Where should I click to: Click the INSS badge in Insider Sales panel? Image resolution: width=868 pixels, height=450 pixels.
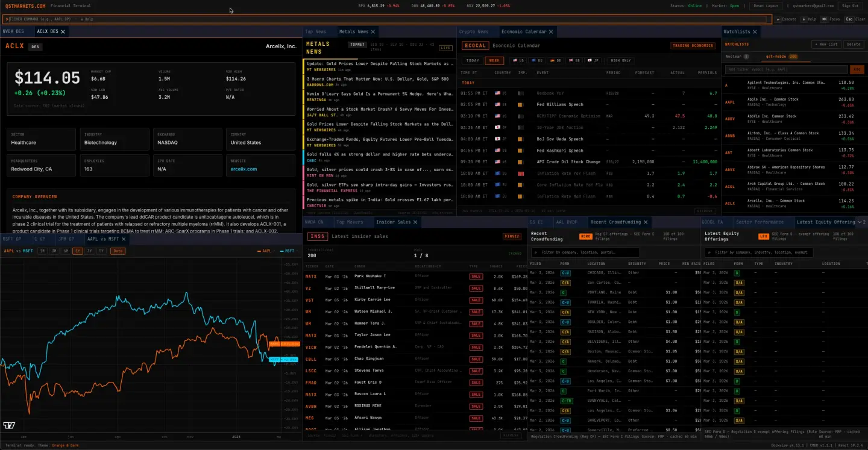click(317, 236)
